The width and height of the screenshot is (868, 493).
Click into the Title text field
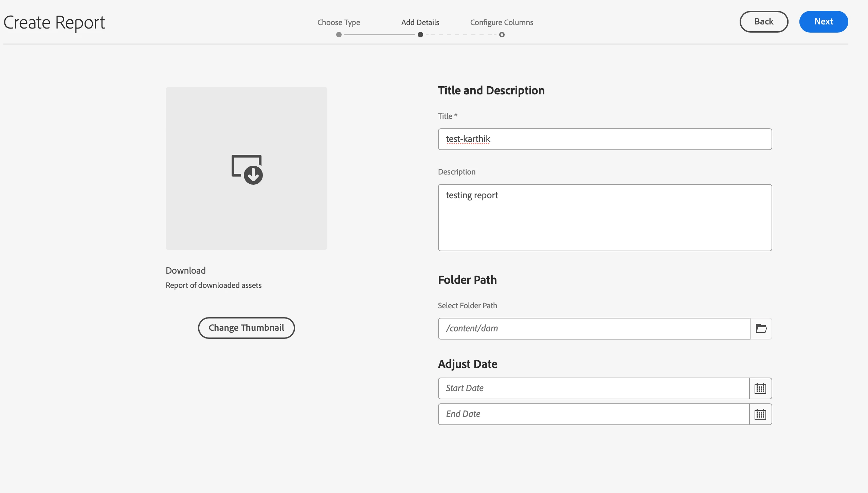[x=604, y=139]
